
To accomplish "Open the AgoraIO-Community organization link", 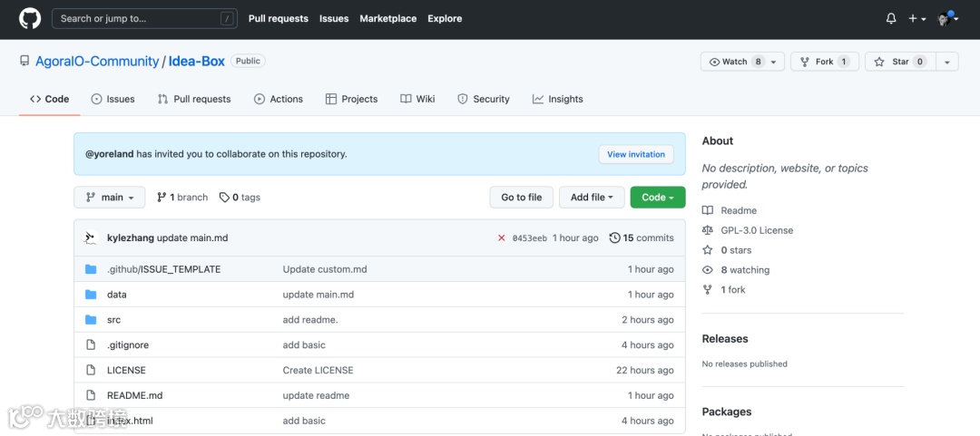I will (x=97, y=62).
